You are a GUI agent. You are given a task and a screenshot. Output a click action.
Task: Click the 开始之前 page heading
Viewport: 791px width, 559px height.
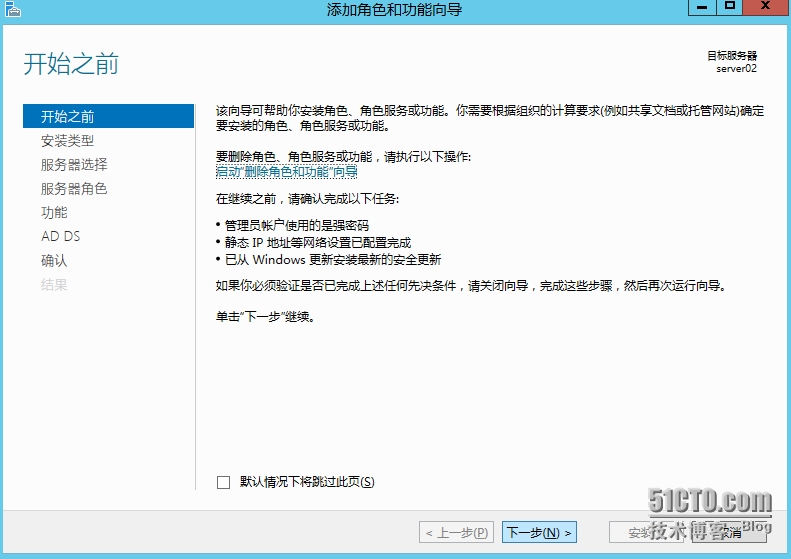[71, 64]
